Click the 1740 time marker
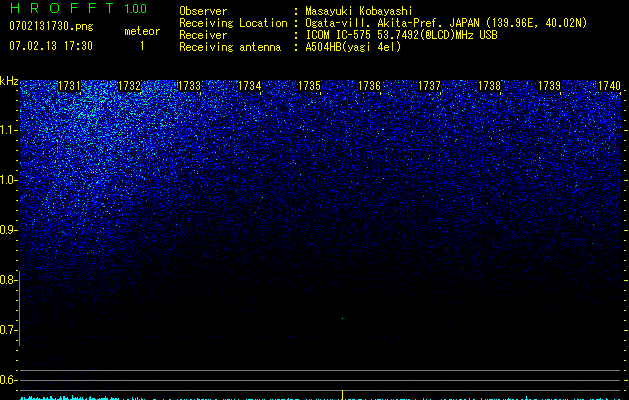 point(609,86)
